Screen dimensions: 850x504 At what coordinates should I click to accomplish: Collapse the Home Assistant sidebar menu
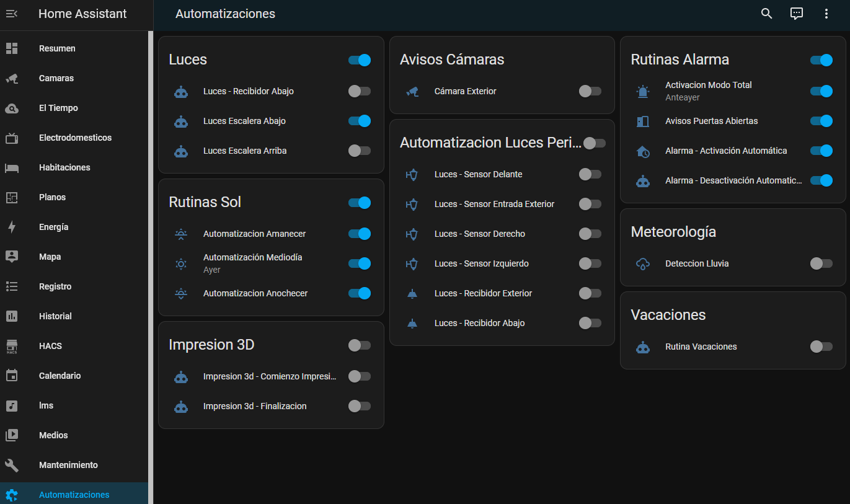[x=12, y=14]
